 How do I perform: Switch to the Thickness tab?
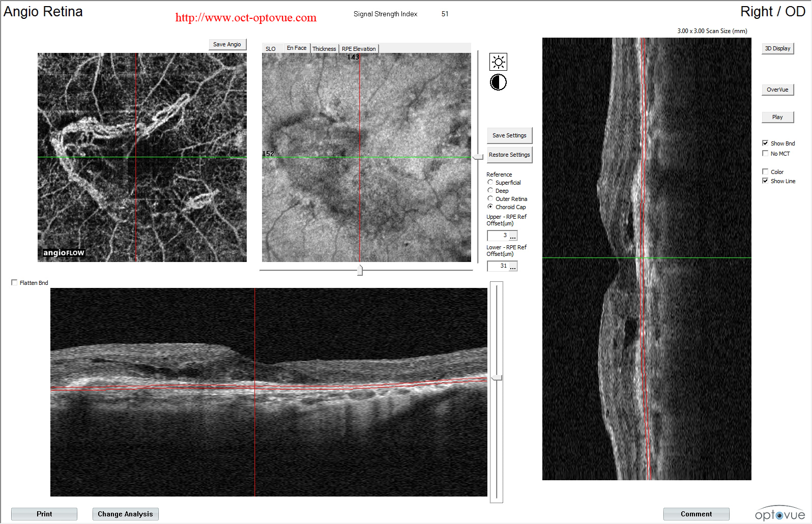324,49
